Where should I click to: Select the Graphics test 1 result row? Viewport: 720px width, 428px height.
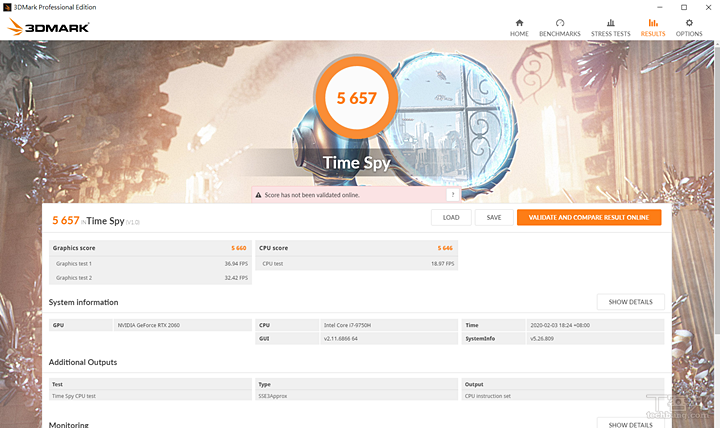coord(150,263)
